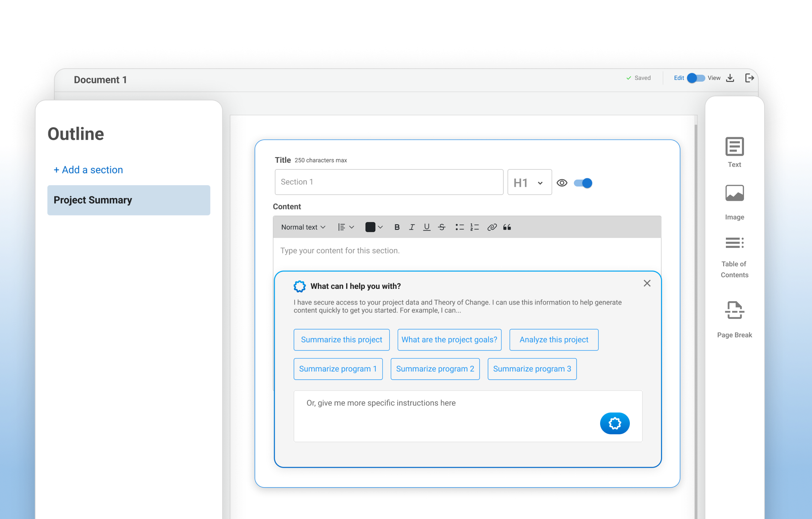Click the block quote icon
Screen dimensions: 812x519
coord(507,227)
